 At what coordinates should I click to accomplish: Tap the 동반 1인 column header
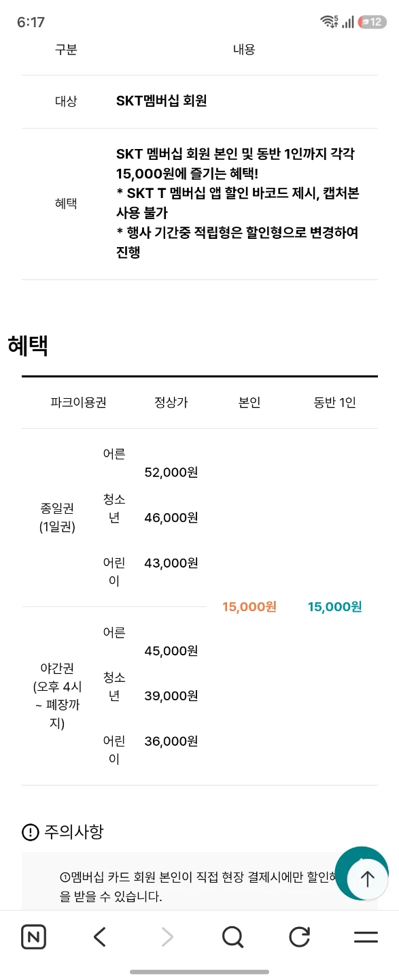[x=335, y=402]
